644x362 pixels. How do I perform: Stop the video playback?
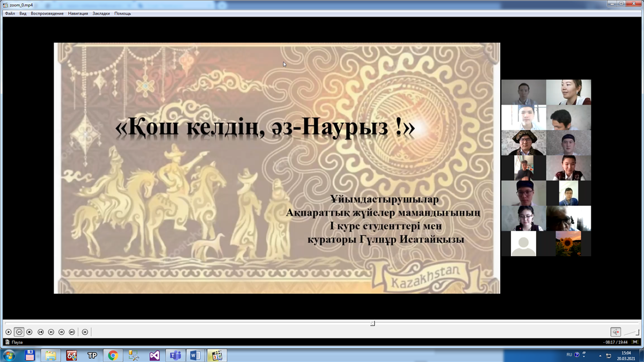pos(30,332)
